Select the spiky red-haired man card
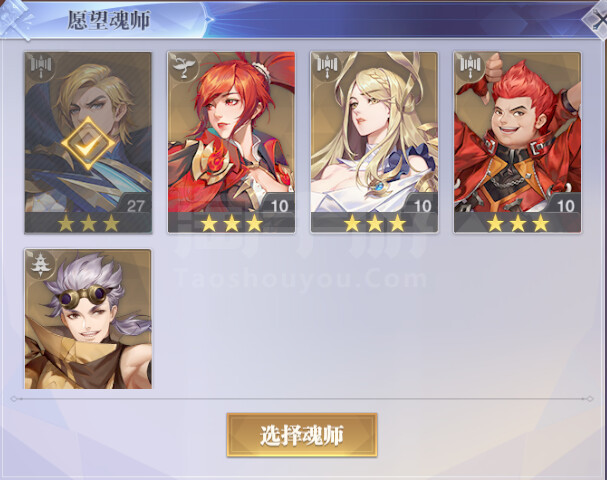Screen dimensions: 607x480 518,142
